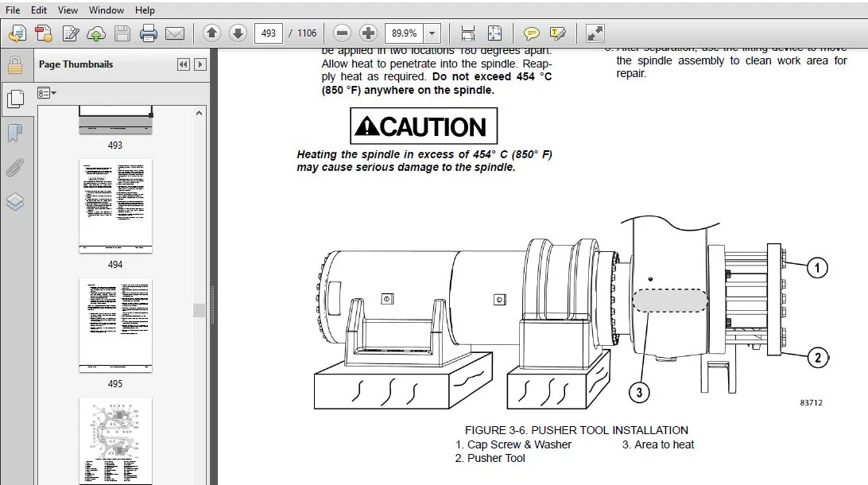Select the partly visible diagram thumbnail below 495
The height and width of the screenshot is (485, 868).
pyautogui.click(x=115, y=440)
